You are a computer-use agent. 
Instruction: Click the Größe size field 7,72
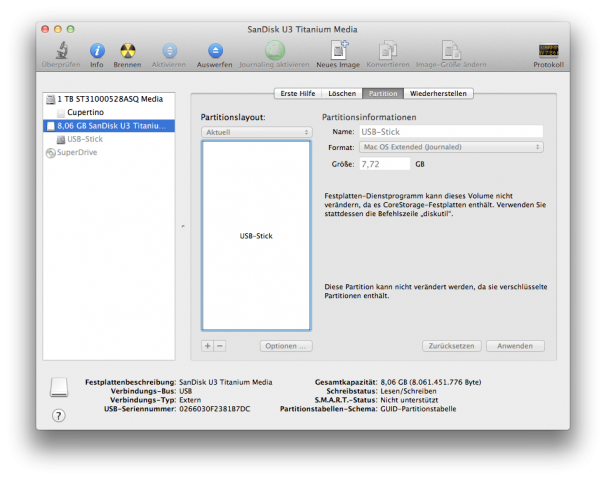point(385,164)
